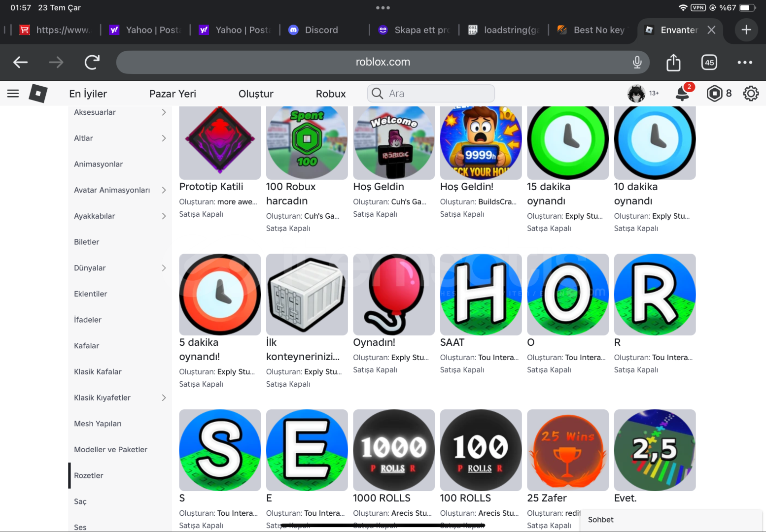
Task: Close the Envanter tab
Action: 711,30
